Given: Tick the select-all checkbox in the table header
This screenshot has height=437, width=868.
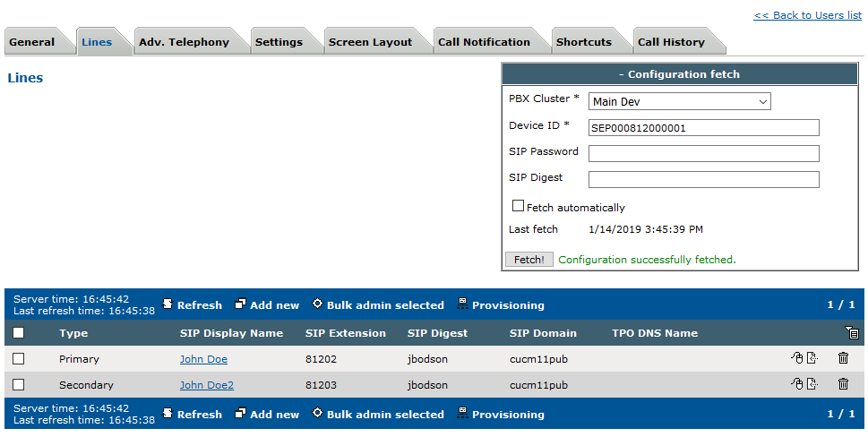Looking at the screenshot, I should [18, 332].
